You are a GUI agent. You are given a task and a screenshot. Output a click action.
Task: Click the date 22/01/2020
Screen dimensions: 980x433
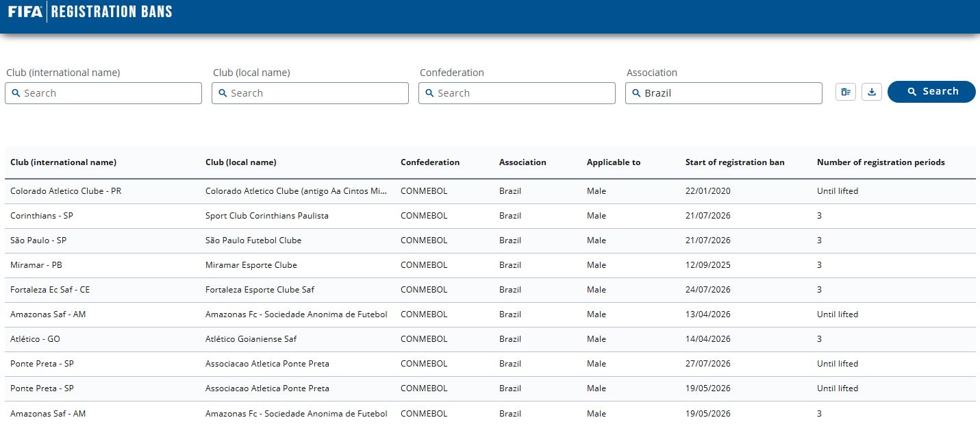pos(708,191)
